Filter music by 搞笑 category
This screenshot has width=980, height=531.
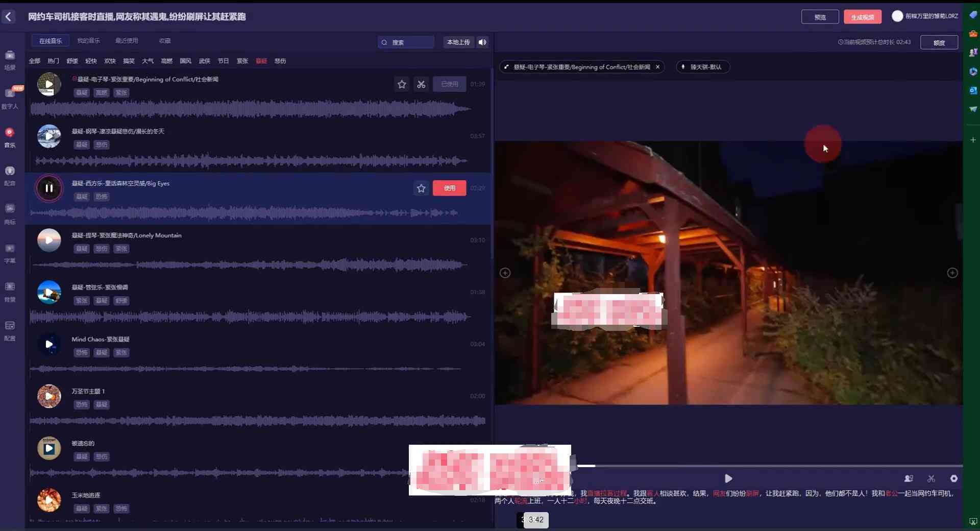tap(129, 61)
